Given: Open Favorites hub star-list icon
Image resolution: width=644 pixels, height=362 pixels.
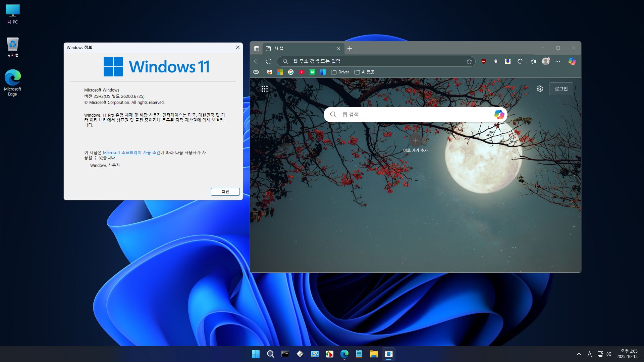Looking at the screenshot, I should pyautogui.click(x=534, y=61).
